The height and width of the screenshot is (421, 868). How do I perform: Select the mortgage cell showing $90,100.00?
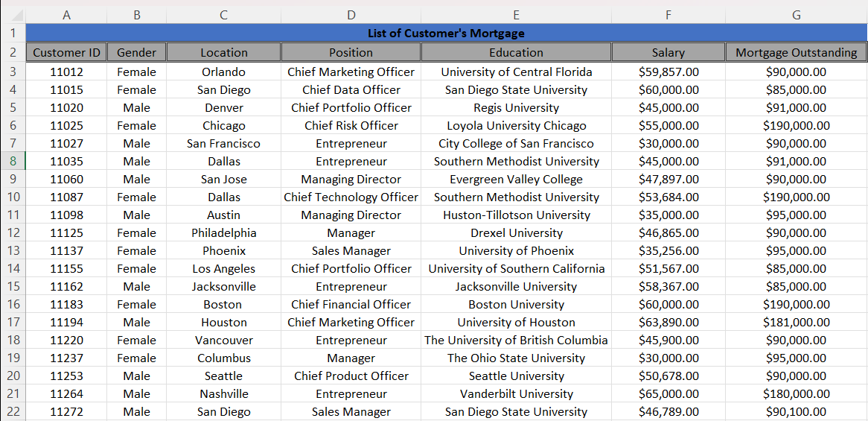796,412
